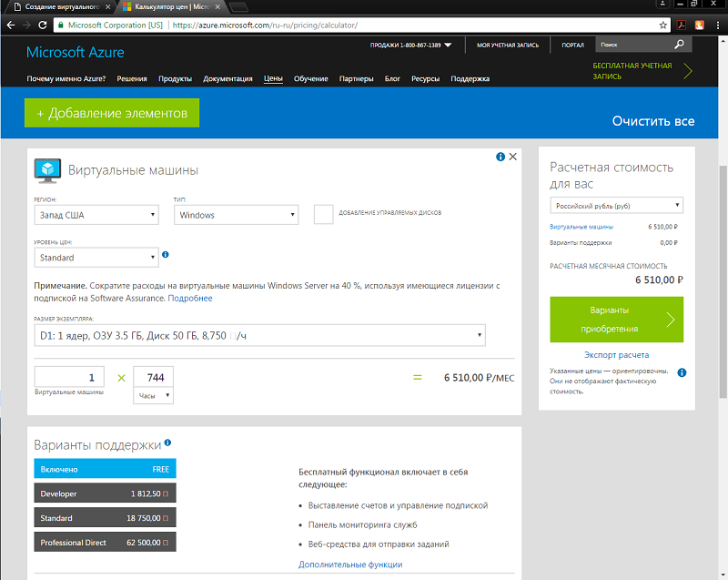Remove Virtual Machines card with X
728x580 pixels.
pos(512,157)
